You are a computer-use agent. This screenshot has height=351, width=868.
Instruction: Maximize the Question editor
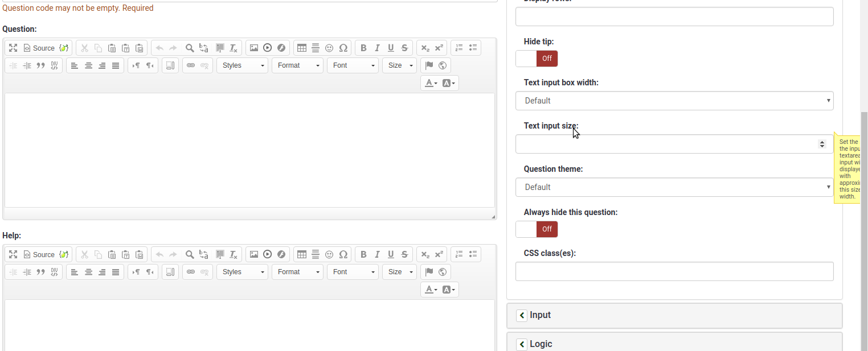tap(13, 48)
